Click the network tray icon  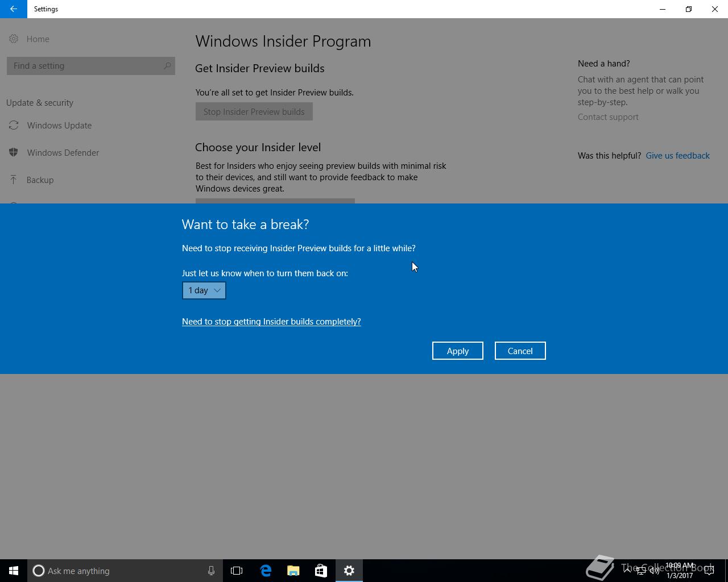click(x=641, y=571)
